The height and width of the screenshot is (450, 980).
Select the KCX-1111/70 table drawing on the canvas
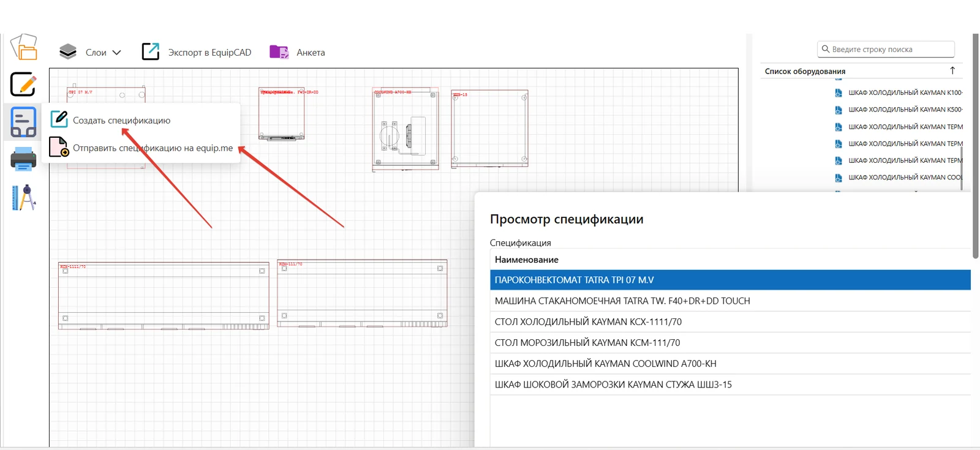(x=164, y=296)
